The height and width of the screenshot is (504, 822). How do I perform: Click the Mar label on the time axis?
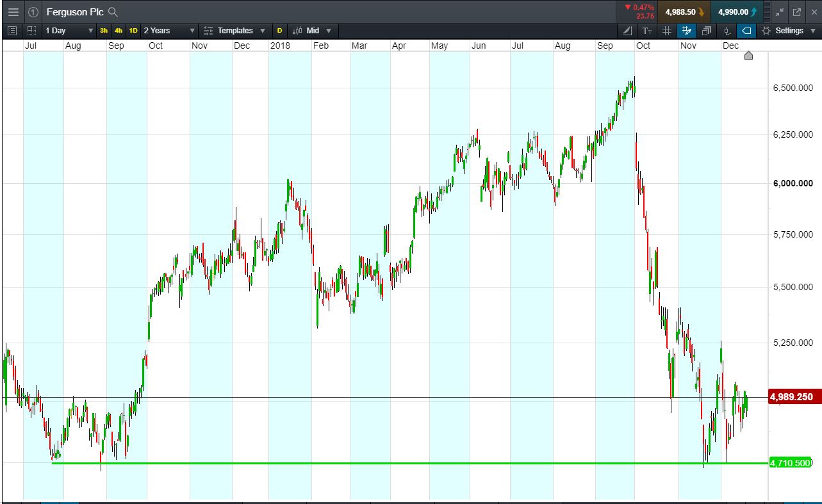[x=359, y=45]
